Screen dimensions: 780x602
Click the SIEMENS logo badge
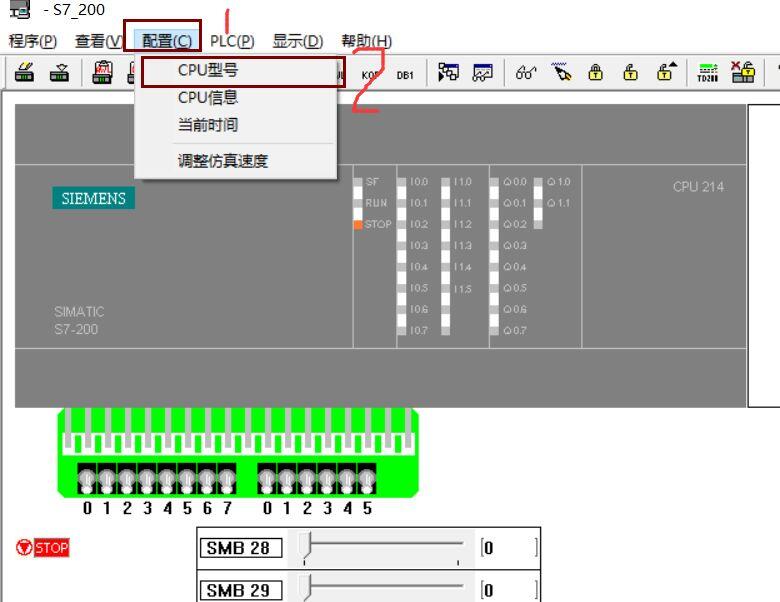94,198
